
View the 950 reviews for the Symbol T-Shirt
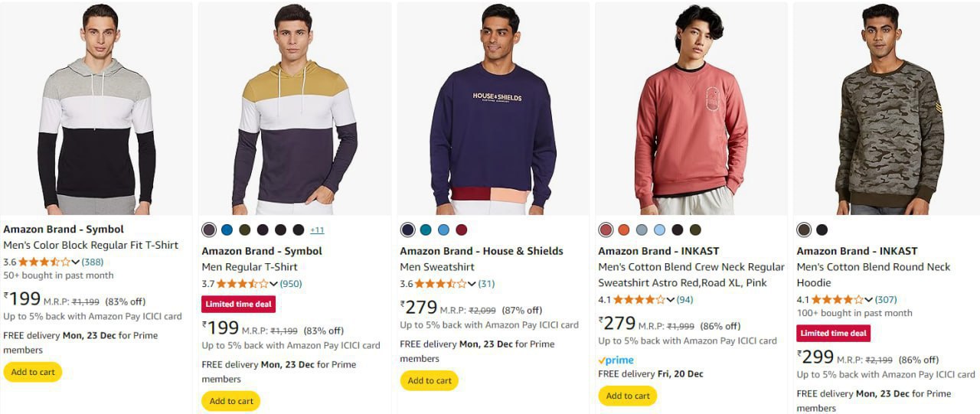(x=291, y=284)
